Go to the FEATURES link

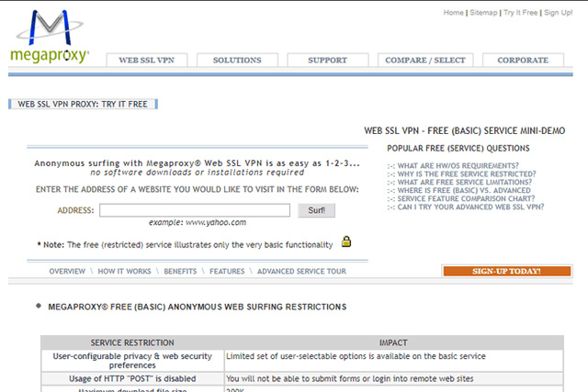[227, 272]
